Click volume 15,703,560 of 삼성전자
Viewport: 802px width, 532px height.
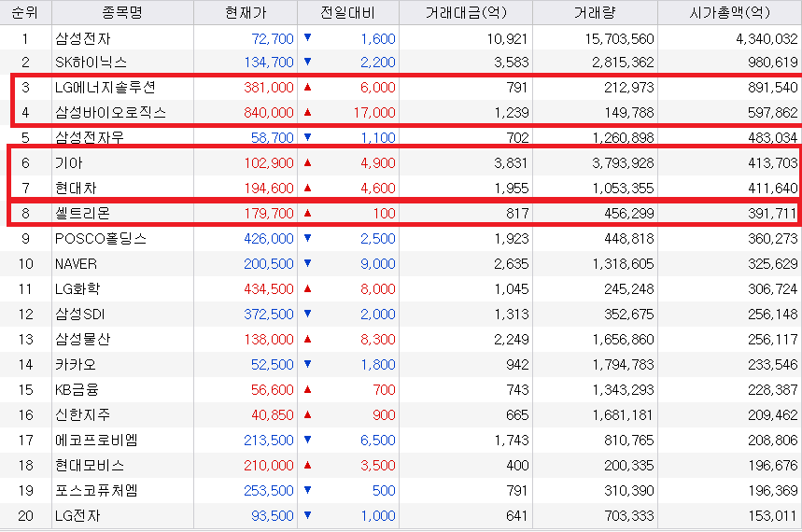click(619, 39)
